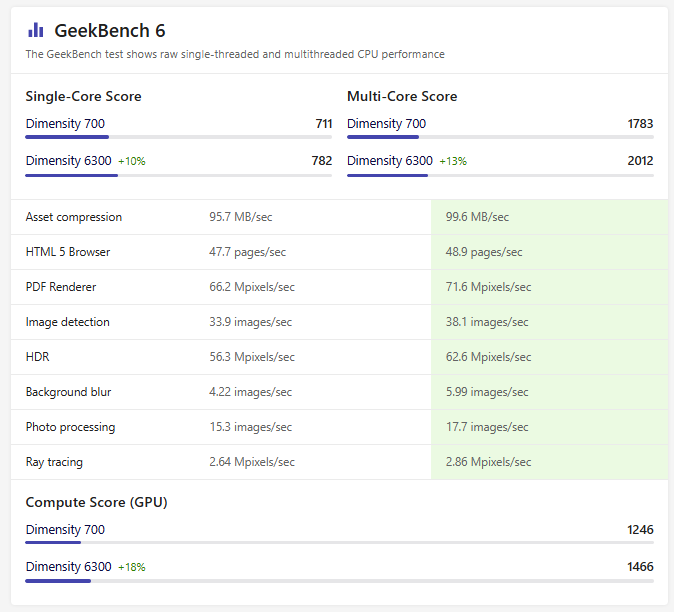674x612 pixels.
Task: Click the GeekBench test description text
Action: point(235,54)
